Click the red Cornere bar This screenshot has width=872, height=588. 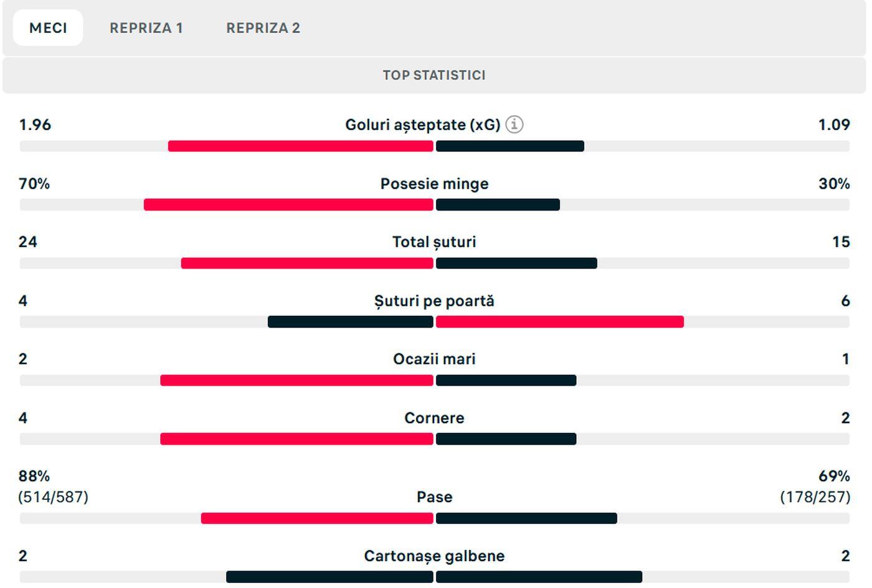pos(296,439)
